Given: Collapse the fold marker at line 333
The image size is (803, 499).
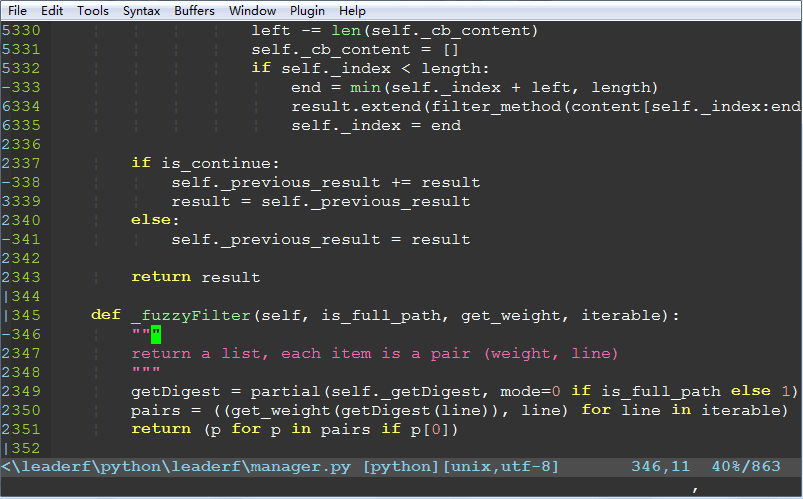Looking at the screenshot, I should point(6,88).
